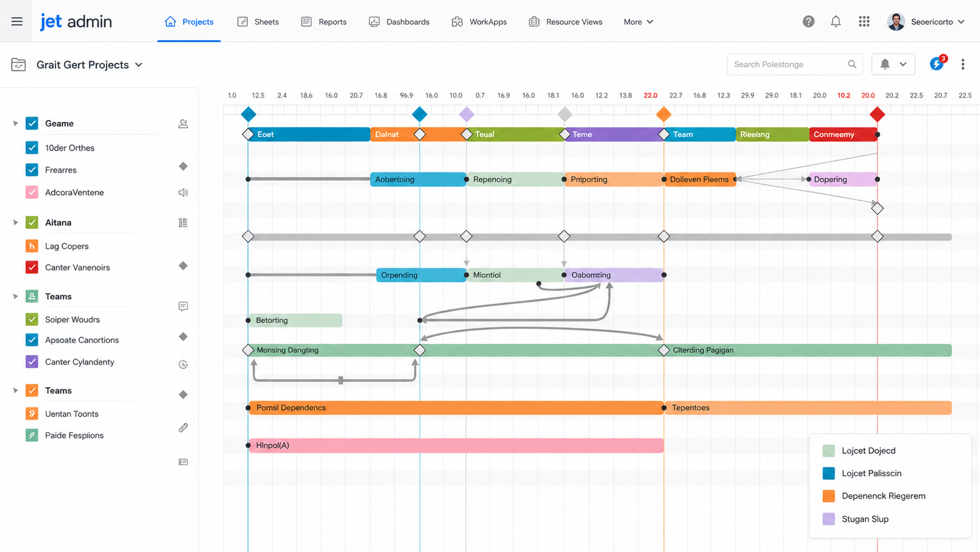Collapse the first Teams group
This screenshot has height=552, width=980.
[15, 296]
